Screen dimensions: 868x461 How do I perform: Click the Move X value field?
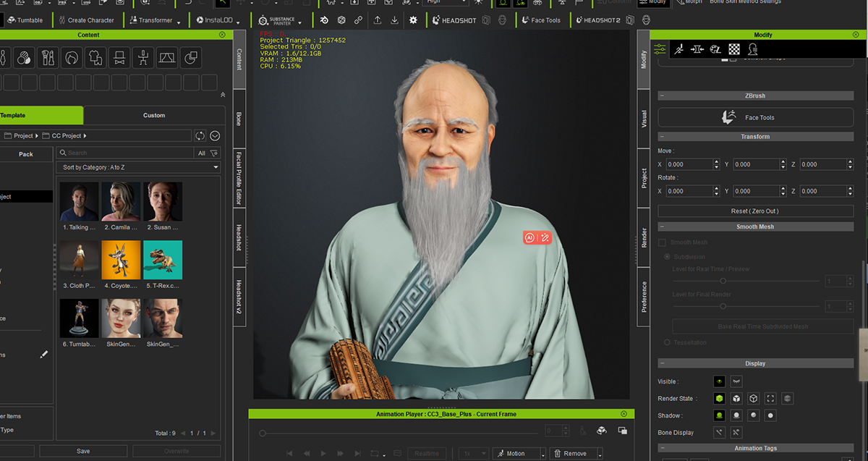point(689,164)
